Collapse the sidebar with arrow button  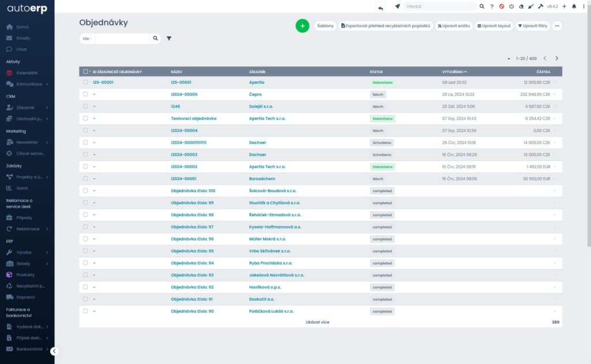coord(54,351)
